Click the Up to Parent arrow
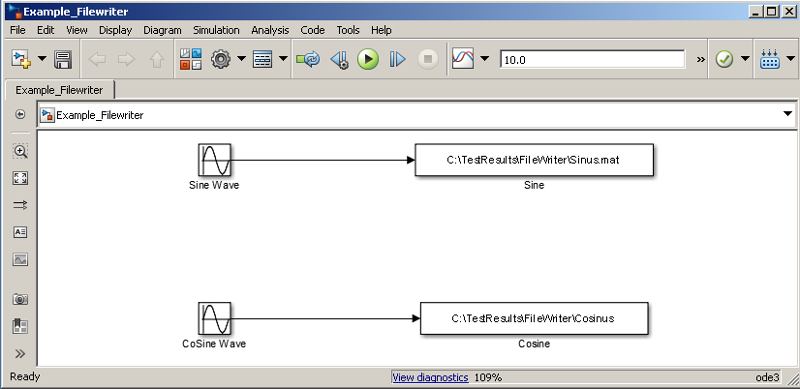This screenshot has height=389, width=800. [x=157, y=60]
